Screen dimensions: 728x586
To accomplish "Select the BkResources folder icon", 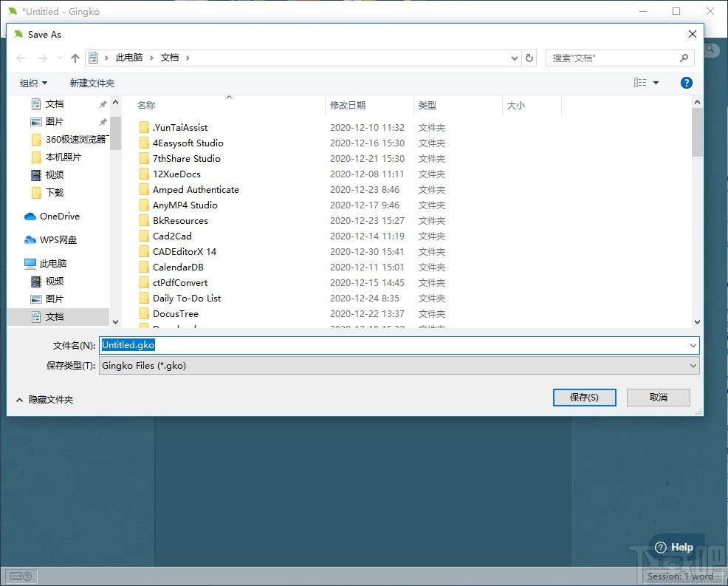I will click(x=145, y=221).
